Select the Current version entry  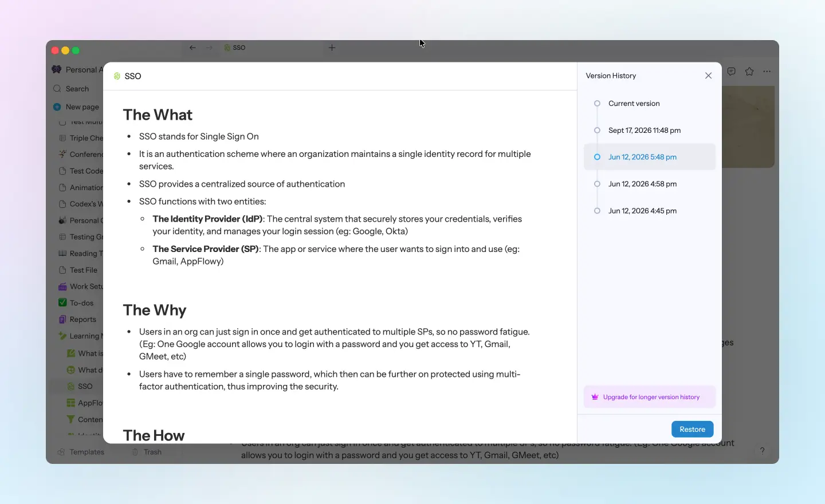tap(650, 104)
